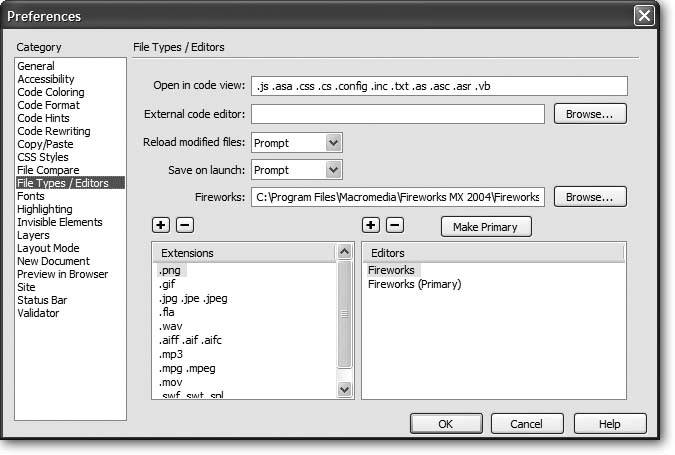Click minus icon above Editors list

pyautogui.click(x=394, y=226)
